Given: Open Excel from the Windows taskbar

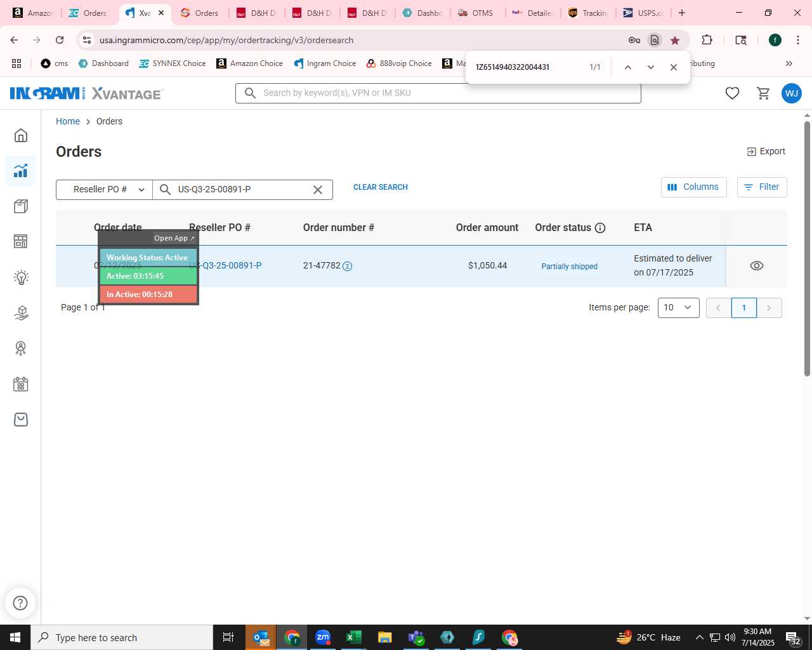Looking at the screenshot, I should (353, 637).
